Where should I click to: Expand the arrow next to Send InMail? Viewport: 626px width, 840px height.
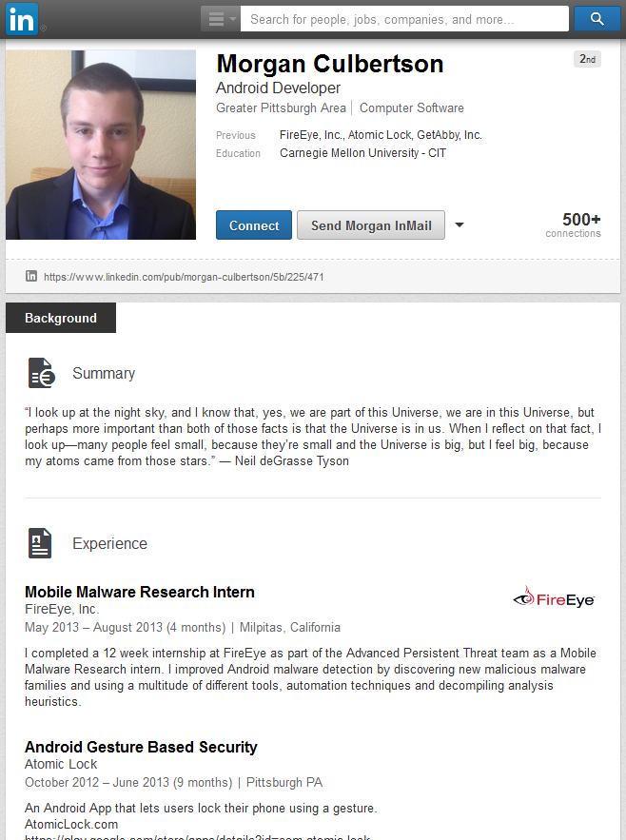460,225
